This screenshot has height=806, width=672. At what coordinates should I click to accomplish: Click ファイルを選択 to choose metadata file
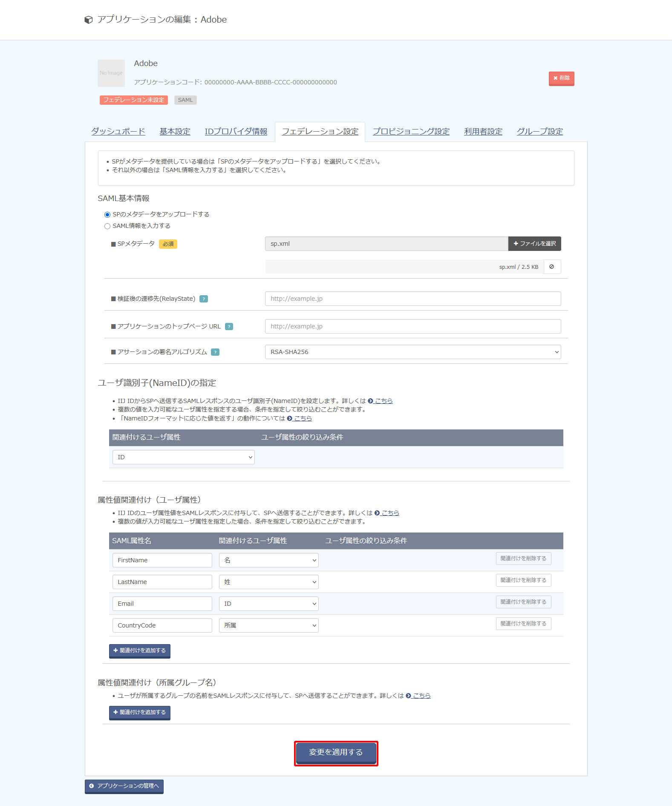click(x=534, y=244)
